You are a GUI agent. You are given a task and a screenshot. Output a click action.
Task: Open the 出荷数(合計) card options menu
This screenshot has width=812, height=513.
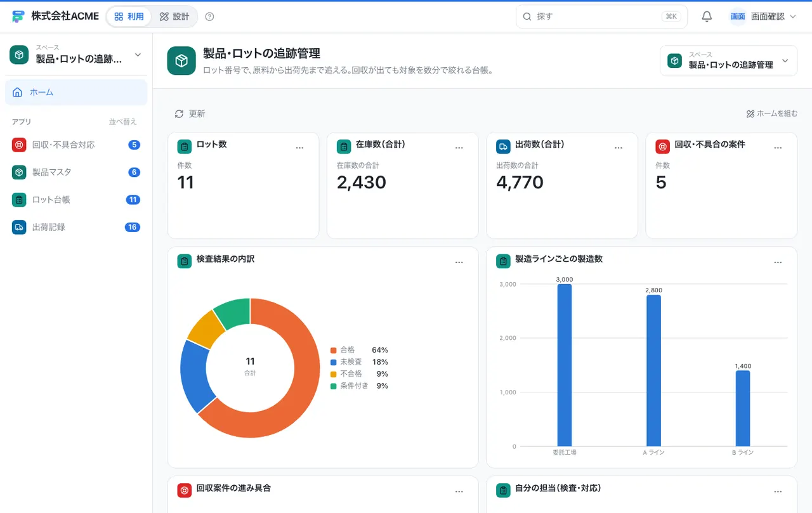pyautogui.click(x=619, y=148)
